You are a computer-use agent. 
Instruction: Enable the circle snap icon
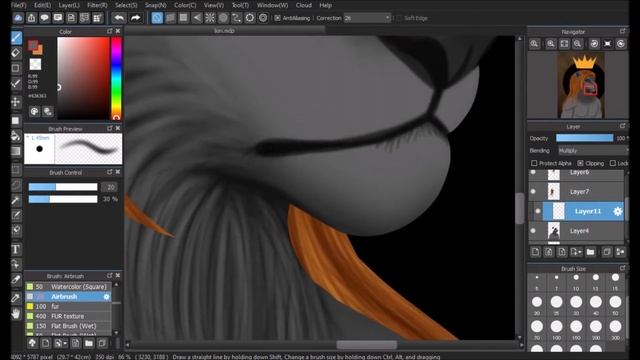pyautogui.click(x=223, y=18)
